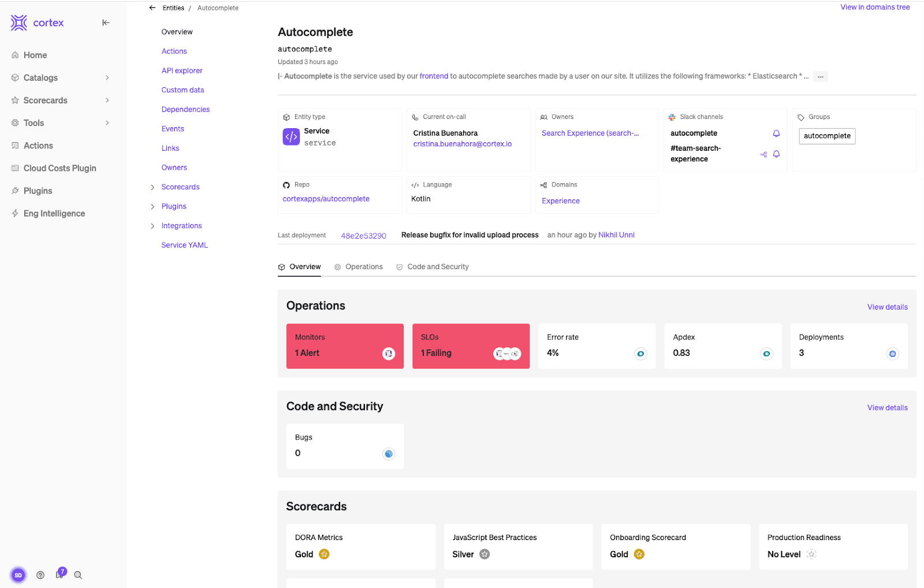Click the red Monitors 1 Alert card

point(345,345)
